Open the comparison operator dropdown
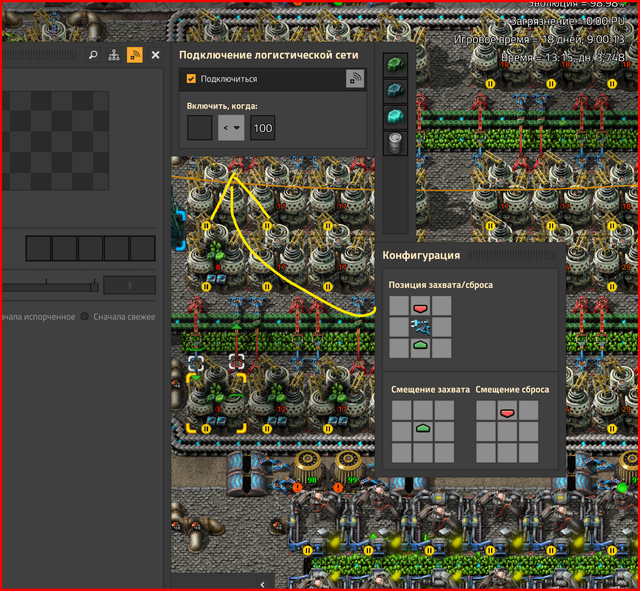This screenshot has width=640, height=591. tap(231, 128)
